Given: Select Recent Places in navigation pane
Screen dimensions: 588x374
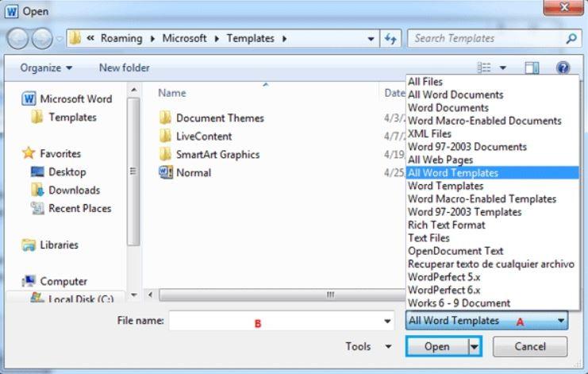Looking at the screenshot, I should [71, 208].
